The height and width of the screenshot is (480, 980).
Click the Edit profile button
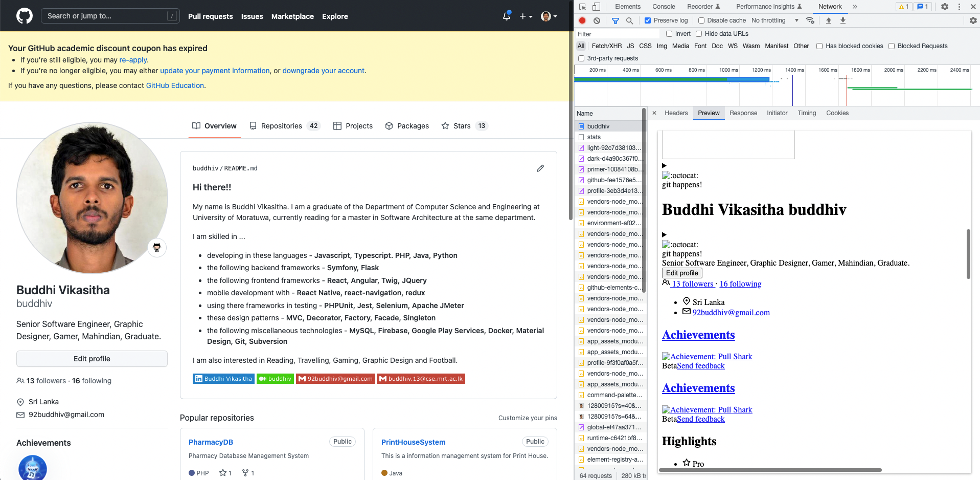[x=92, y=359]
